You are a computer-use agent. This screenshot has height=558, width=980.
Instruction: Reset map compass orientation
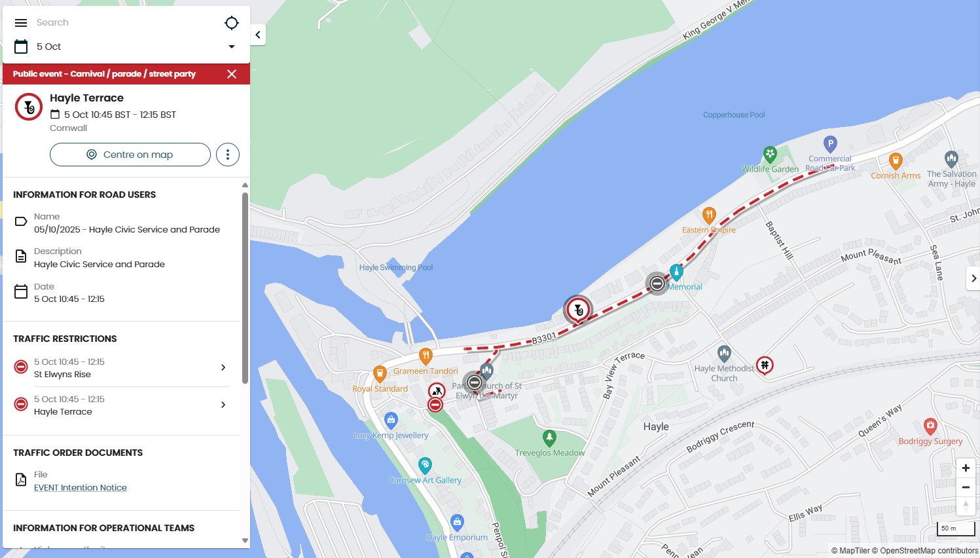pos(966,506)
